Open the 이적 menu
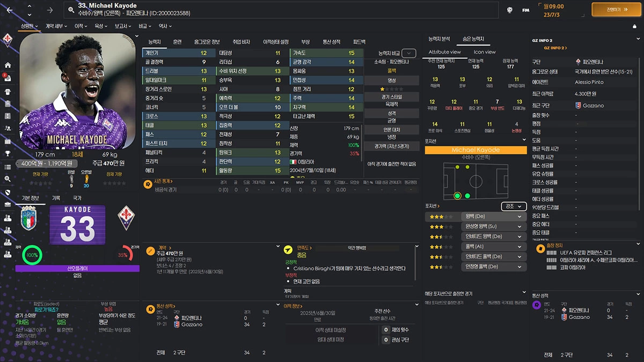This screenshot has width=644, height=362. pyautogui.click(x=80, y=26)
